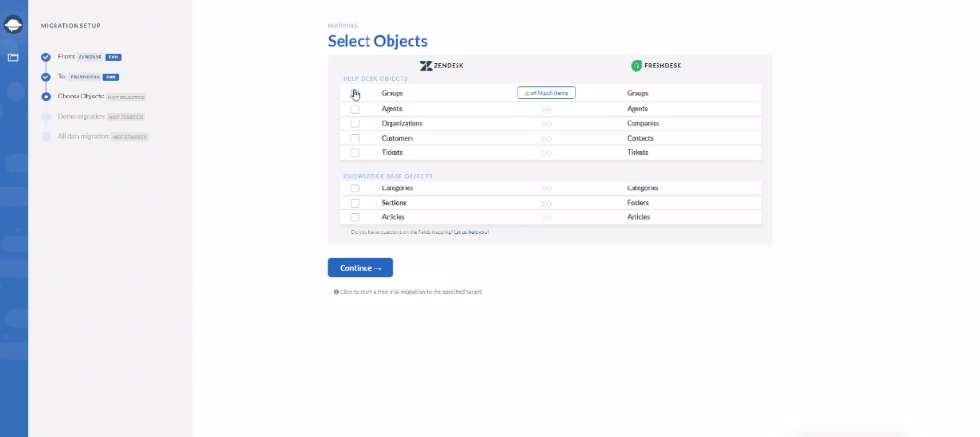This screenshot has width=980, height=437.
Task: Click the Demo migration step label
Action: (81, 116)
